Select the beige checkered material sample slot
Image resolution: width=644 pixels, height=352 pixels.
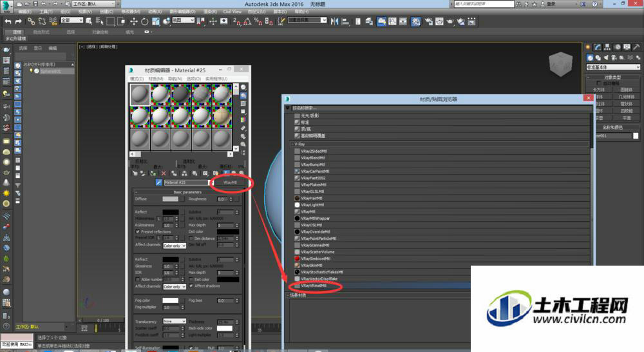tap(222, 117)
